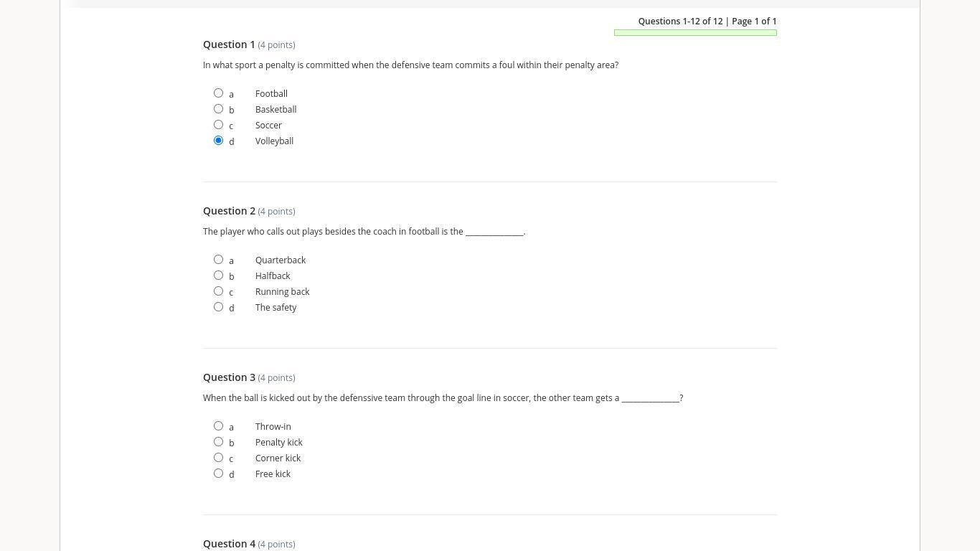Click the Question 3 heading

229,377
